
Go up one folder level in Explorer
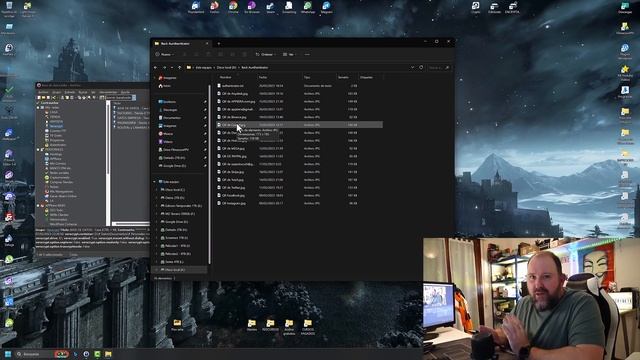click(180, 67)
